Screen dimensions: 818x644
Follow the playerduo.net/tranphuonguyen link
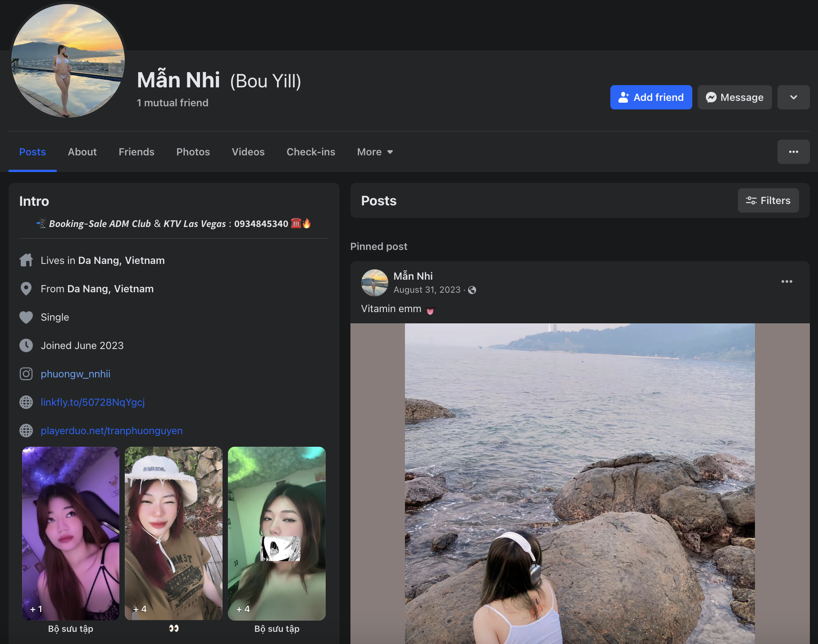click(x=112, y=431)
